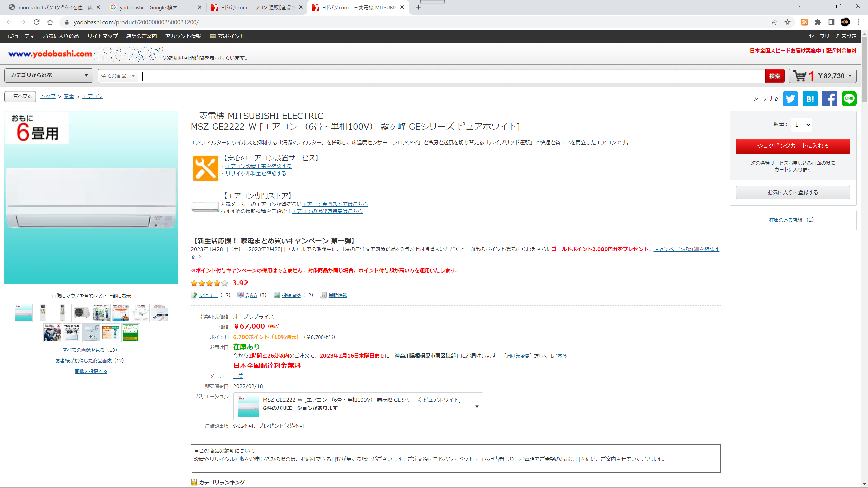Share product via LINE icon
The image size is (868, 488).
(x=849, y=99)
